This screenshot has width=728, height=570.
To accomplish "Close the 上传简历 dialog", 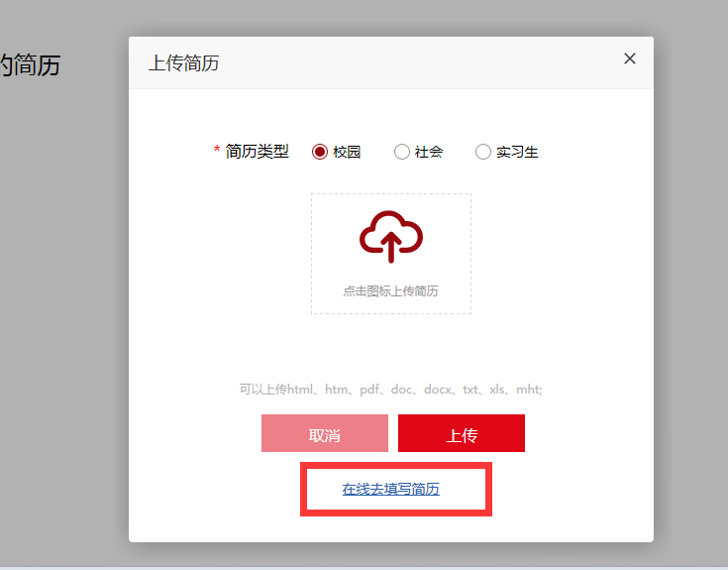I will click(x=630, y=58).
